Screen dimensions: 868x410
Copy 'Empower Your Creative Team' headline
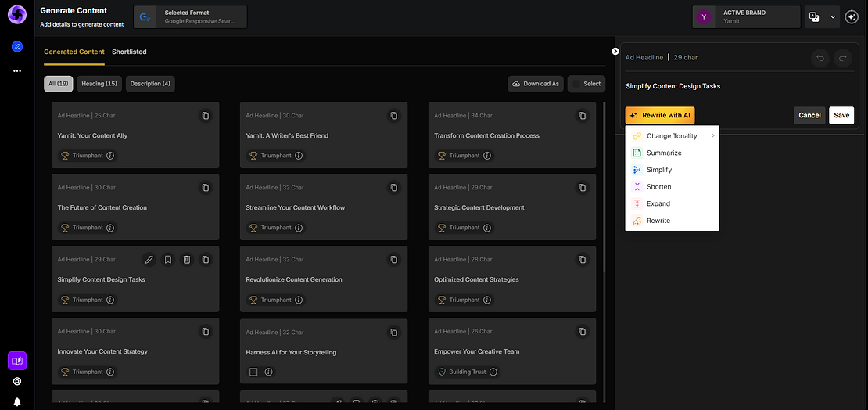(x=582, y=331)
